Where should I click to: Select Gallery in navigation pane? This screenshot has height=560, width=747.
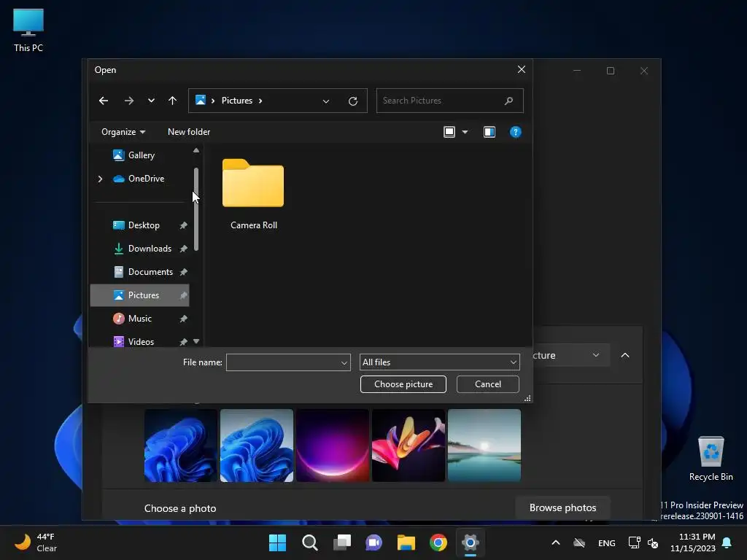tap(141, 155)
